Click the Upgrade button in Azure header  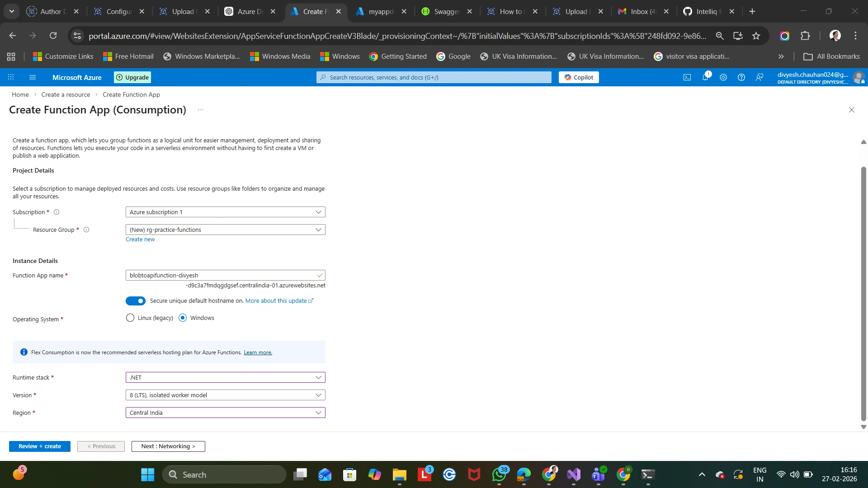[x=132, y=77]
